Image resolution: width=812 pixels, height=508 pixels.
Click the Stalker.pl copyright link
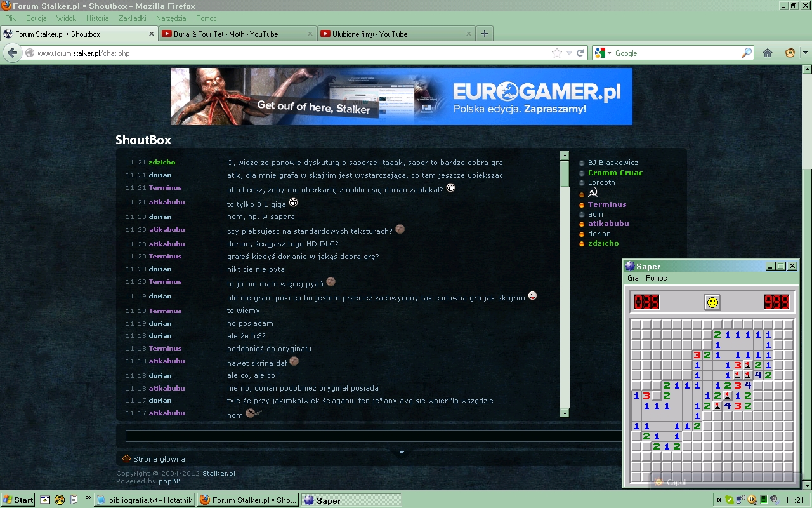[x=219, y=474]
